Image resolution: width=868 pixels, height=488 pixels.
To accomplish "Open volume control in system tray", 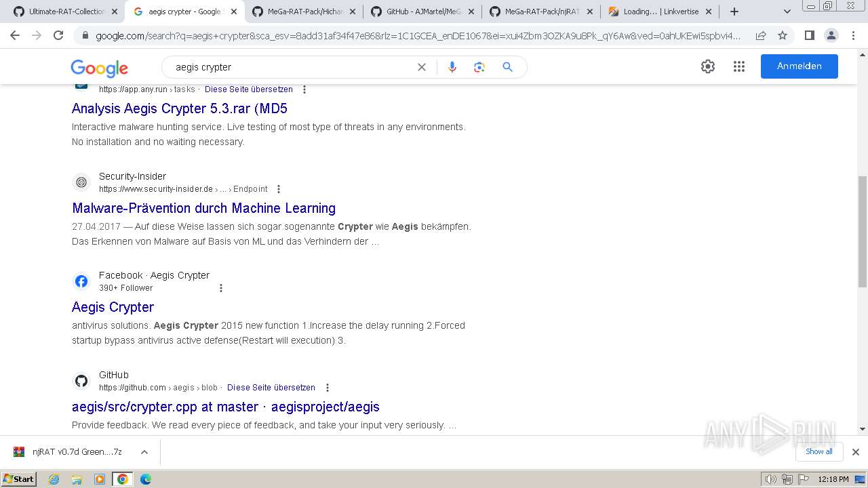I will coord(770,479).
